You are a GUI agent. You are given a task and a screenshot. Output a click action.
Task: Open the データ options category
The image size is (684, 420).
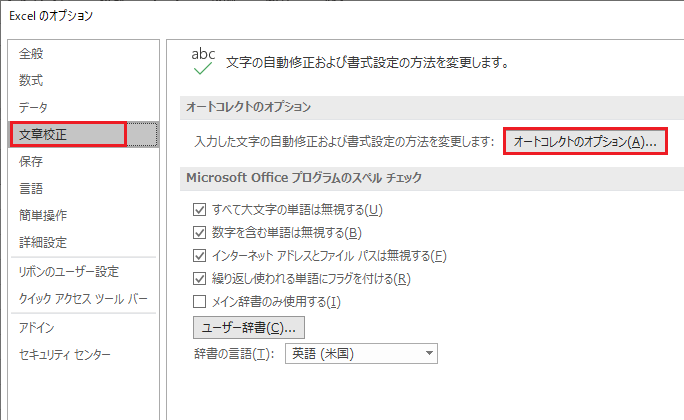[34, 107]
